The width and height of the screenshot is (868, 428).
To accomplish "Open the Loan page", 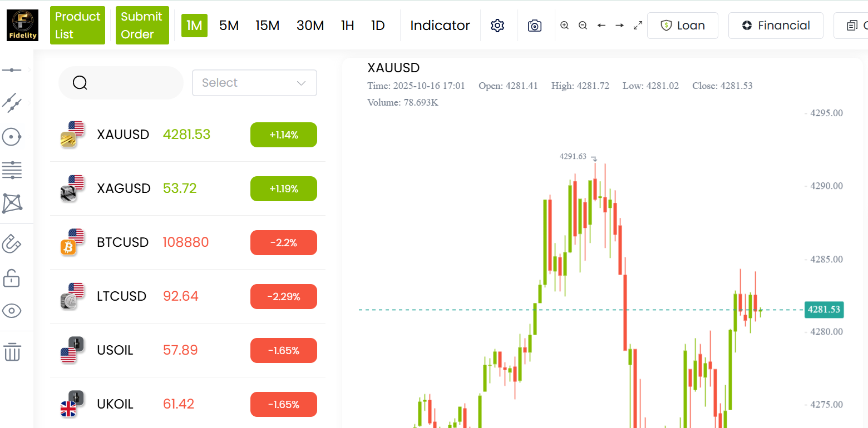I will pos(683,26).
